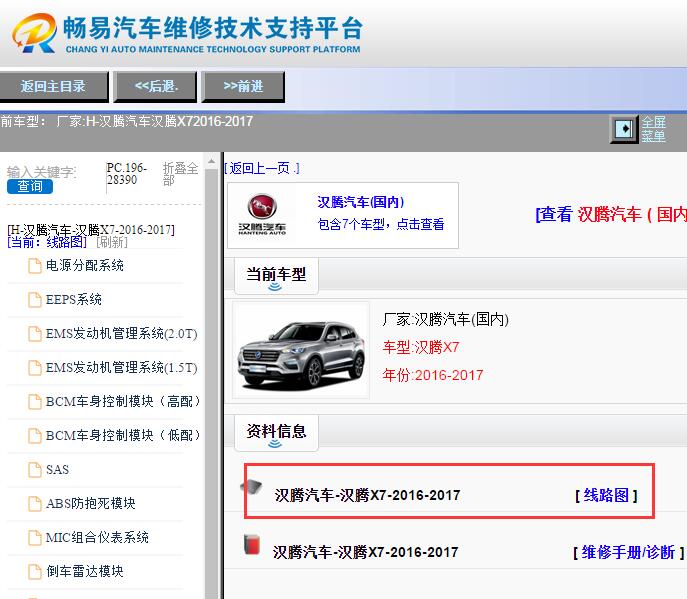Open BCM车身控制模块（低配）item
The height and width of the screenshot is (599, 687).
pyautogui.click(x=123, y=435)
